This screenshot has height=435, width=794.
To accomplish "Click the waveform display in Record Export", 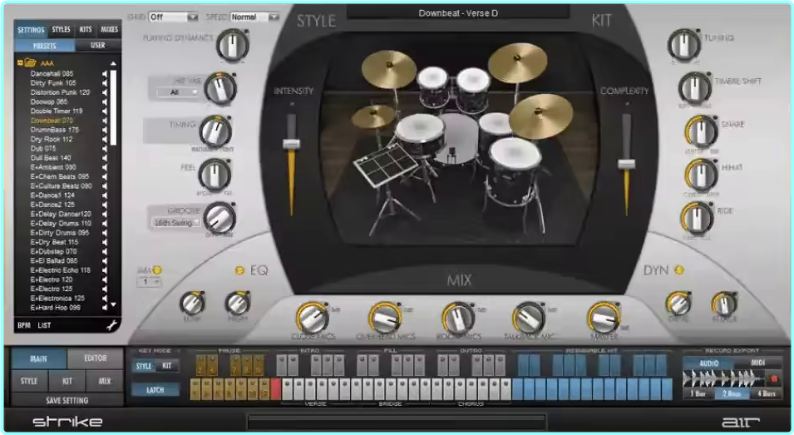I will [x=724, y=379].
